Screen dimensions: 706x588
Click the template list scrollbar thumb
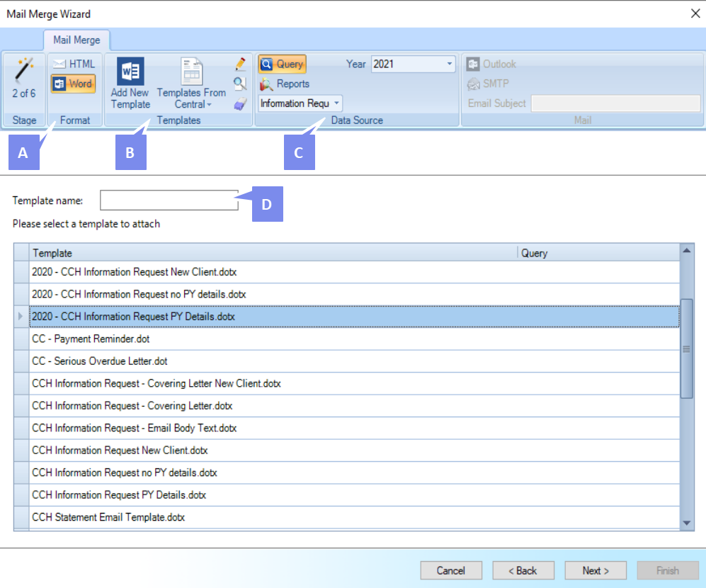point(687,349)
